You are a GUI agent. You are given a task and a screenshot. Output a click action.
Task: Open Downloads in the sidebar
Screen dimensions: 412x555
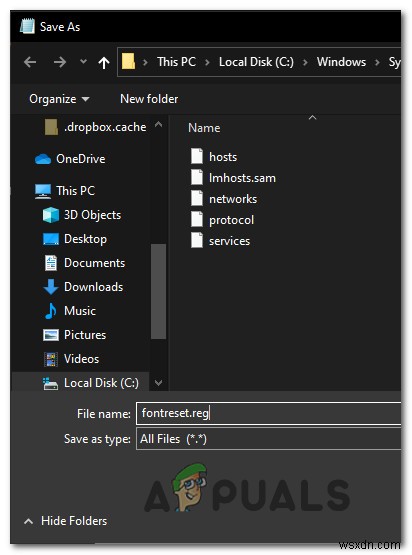click(93, 287)
